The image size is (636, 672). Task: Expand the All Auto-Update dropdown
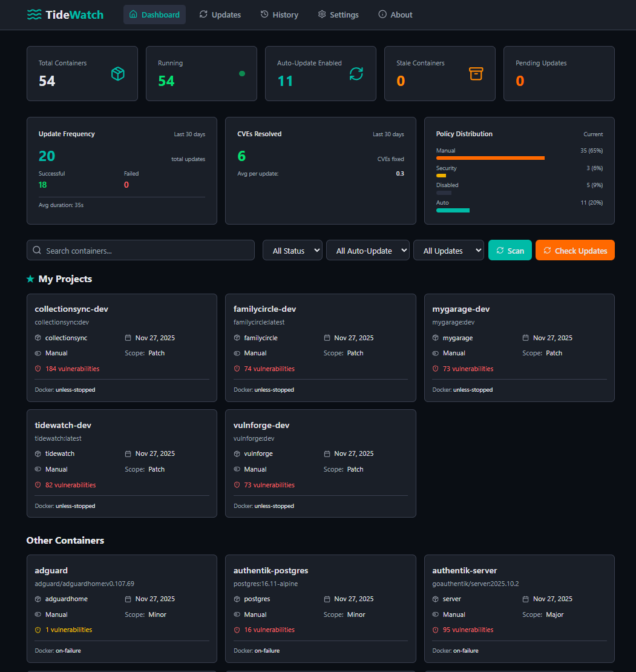click(367, 251)
